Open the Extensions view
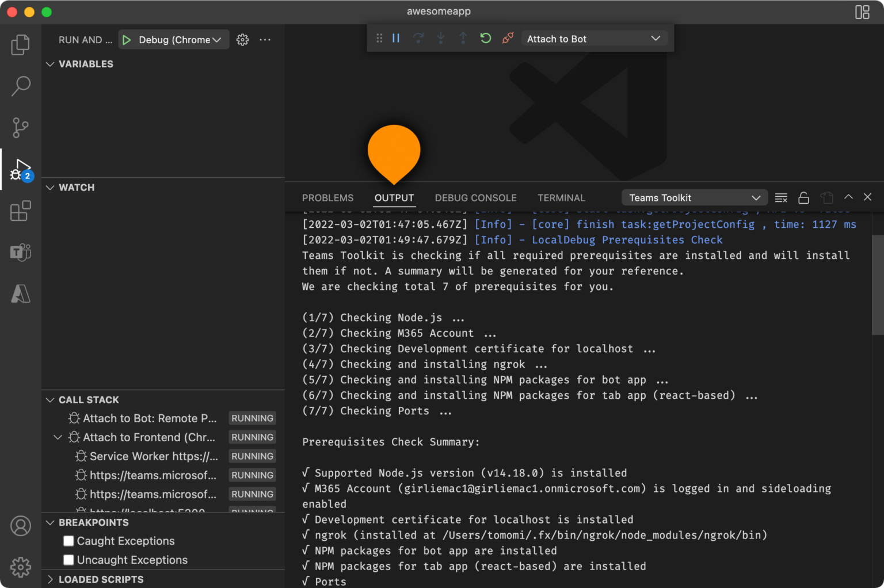 pyautogui.click(x=21, y=211)
